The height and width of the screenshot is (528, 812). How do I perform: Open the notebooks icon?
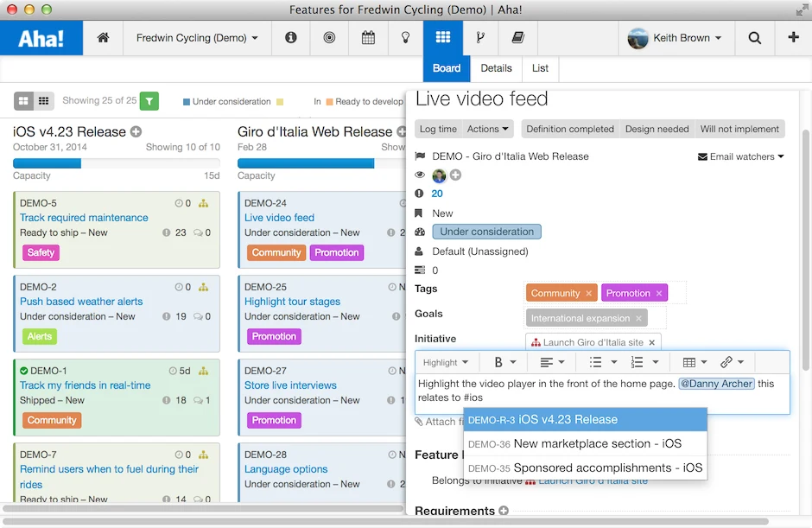517,37
